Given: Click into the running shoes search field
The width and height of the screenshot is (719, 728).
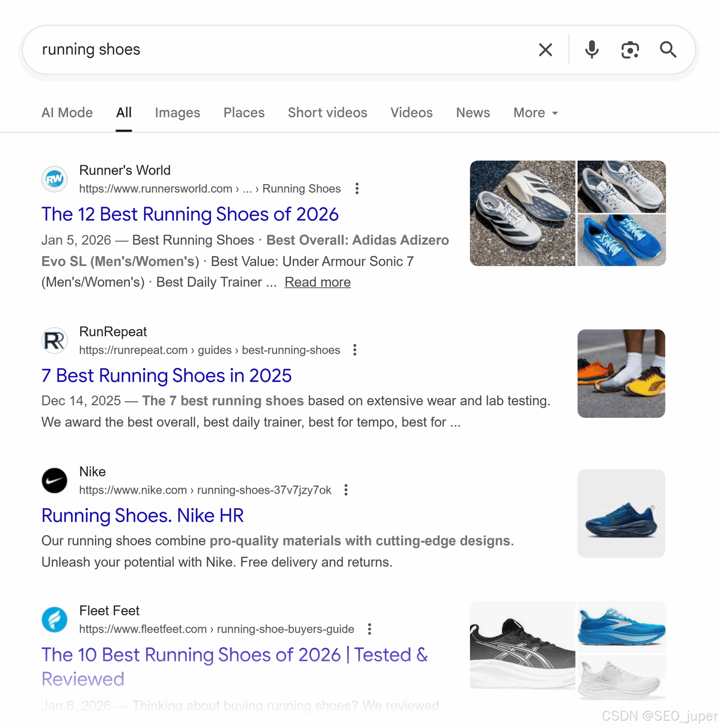Looking at the screenshot, I should click(264, 50).
